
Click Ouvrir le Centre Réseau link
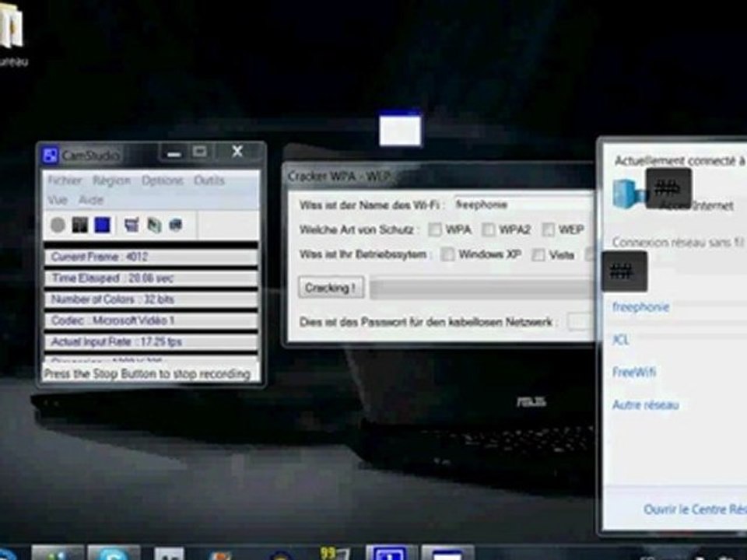(x=695, y=509)
